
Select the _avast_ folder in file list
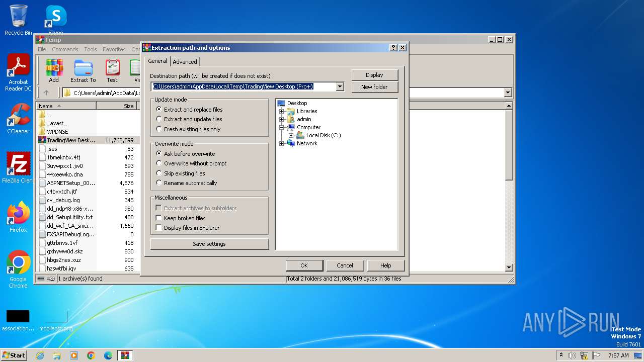click(57, 123)
